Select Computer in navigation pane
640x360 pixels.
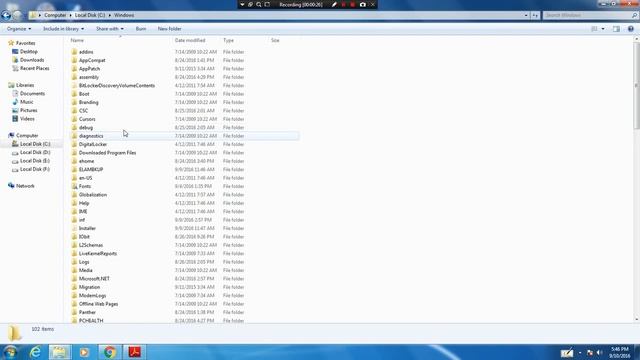(27, 136)
